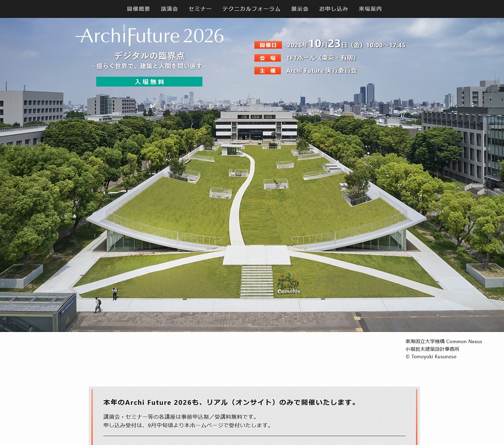Click the tagline デジタルの臨界点
The image size is (504, 445).
tap(149, 56)
